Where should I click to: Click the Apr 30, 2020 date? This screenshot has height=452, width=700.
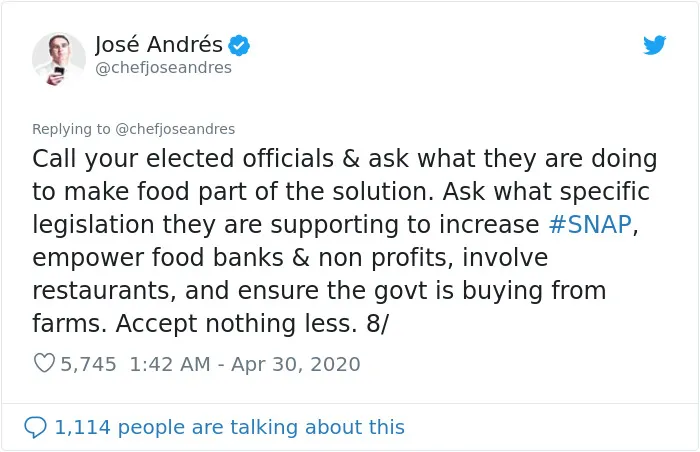(x=296, y=364)
